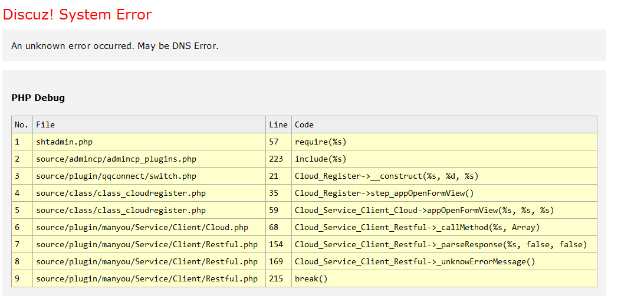Select Restful.php path in row 9
This screenshot has height=305, width=644.
point(147,278)
